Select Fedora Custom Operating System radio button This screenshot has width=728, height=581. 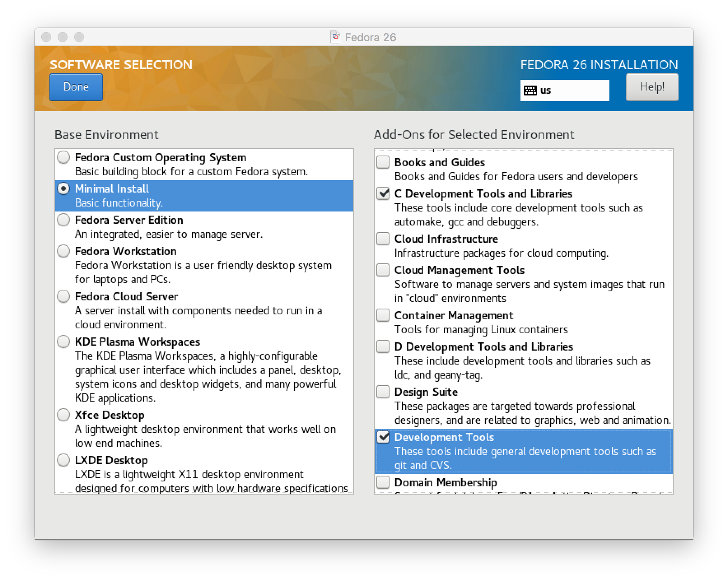63,157
